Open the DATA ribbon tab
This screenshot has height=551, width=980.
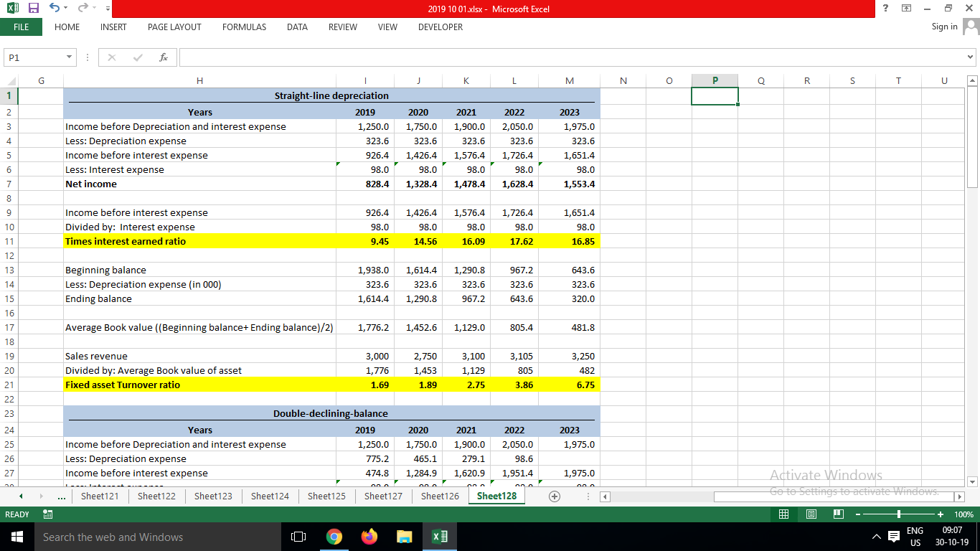point(297,27)
